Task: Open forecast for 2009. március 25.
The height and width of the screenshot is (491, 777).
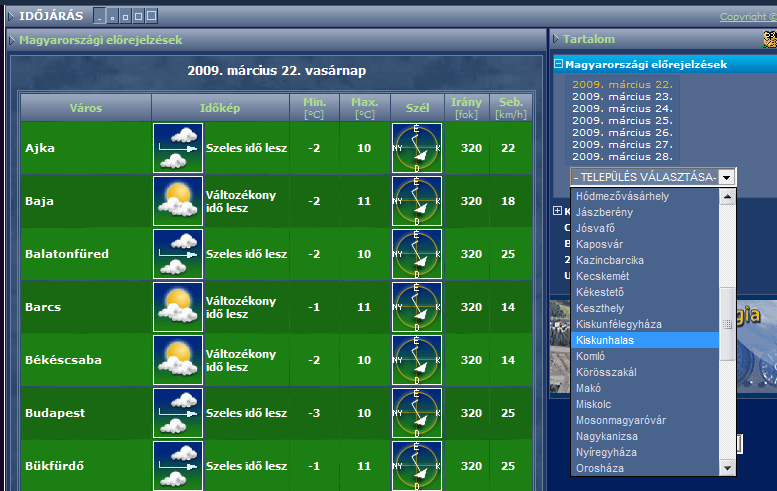Action: pos(622,120)
